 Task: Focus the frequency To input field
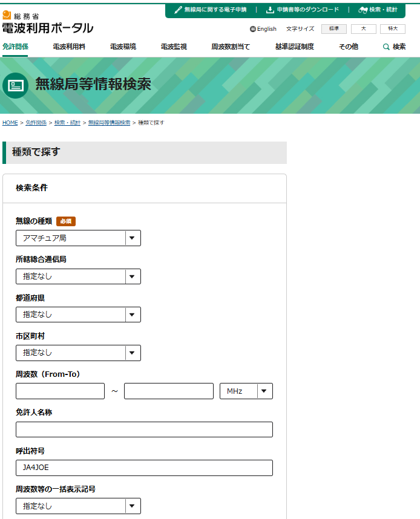169,391
